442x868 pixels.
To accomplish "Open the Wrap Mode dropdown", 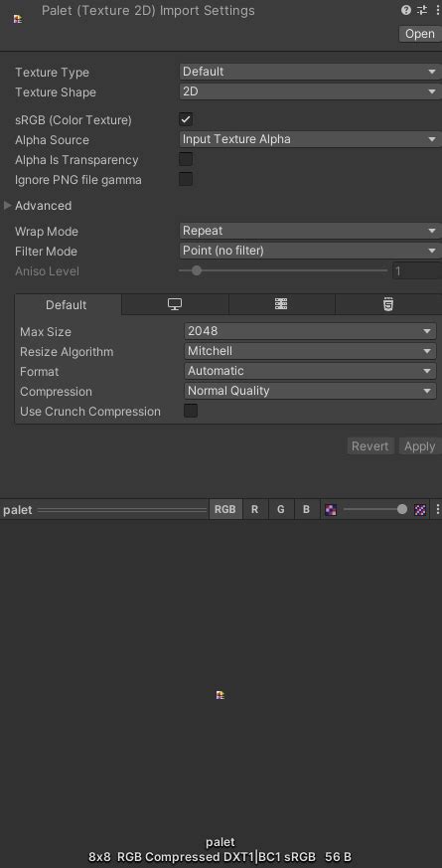I will tap(310, 231).
